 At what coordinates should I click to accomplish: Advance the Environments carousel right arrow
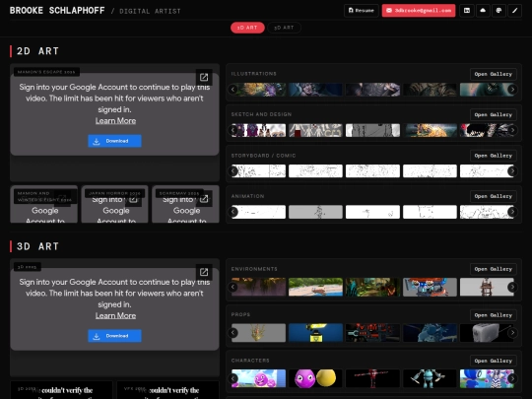click(512, 287)
